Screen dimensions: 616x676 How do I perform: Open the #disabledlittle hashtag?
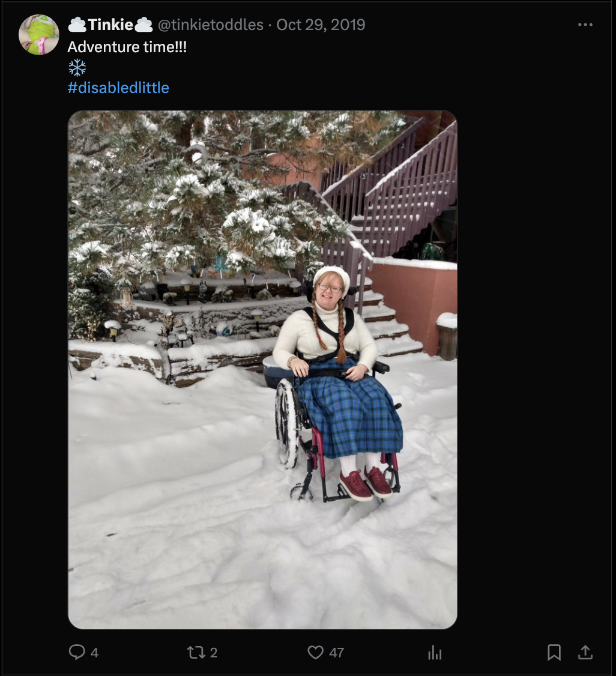118,88
